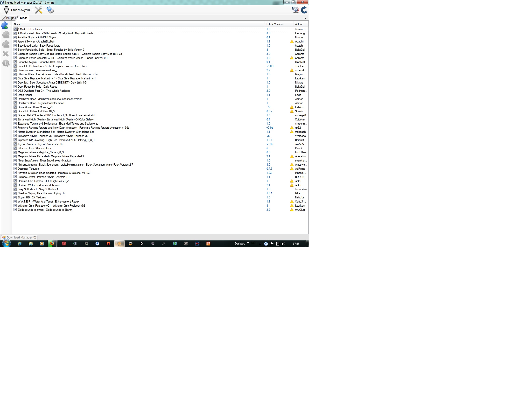Screen dimensions: 532x399
Task: Click the mod info tag icon
Action: pos(6,63)
